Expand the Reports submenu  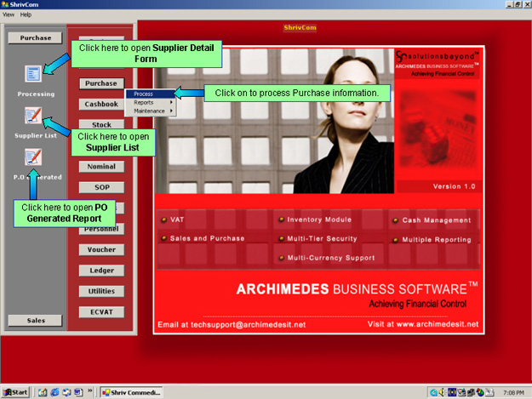(x=150, y=102)
